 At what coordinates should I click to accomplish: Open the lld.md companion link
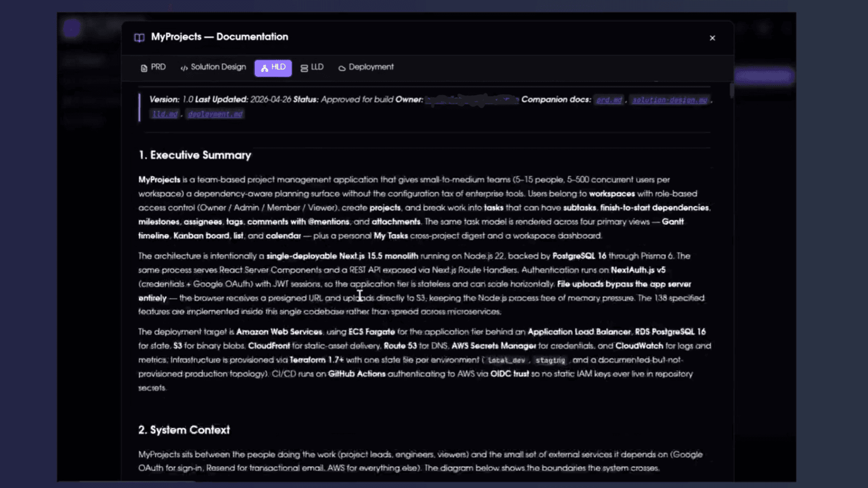[165, 114]
